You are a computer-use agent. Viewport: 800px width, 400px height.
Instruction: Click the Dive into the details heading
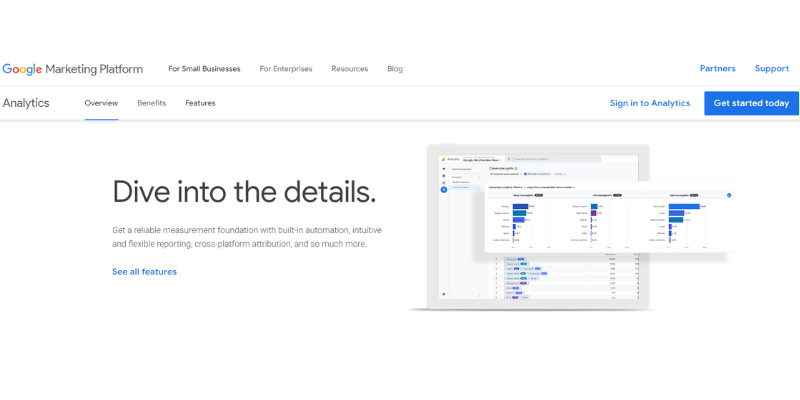(244, 191)
